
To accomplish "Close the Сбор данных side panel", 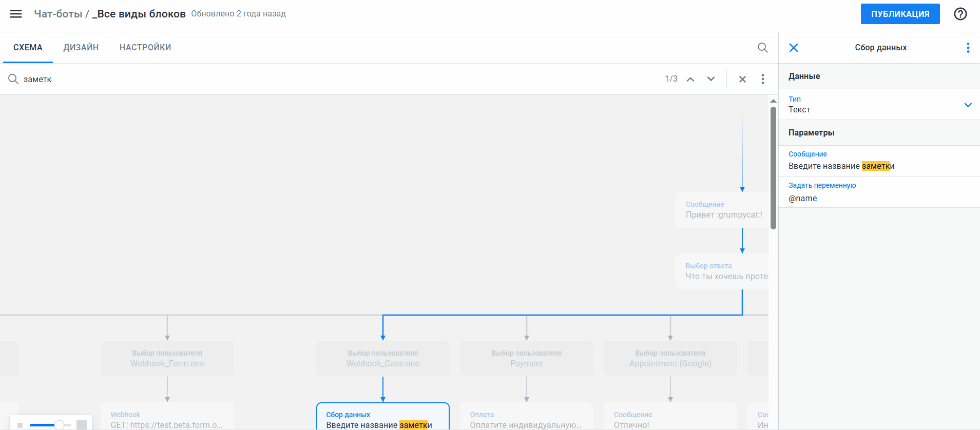I will click(x=793, y=48).
